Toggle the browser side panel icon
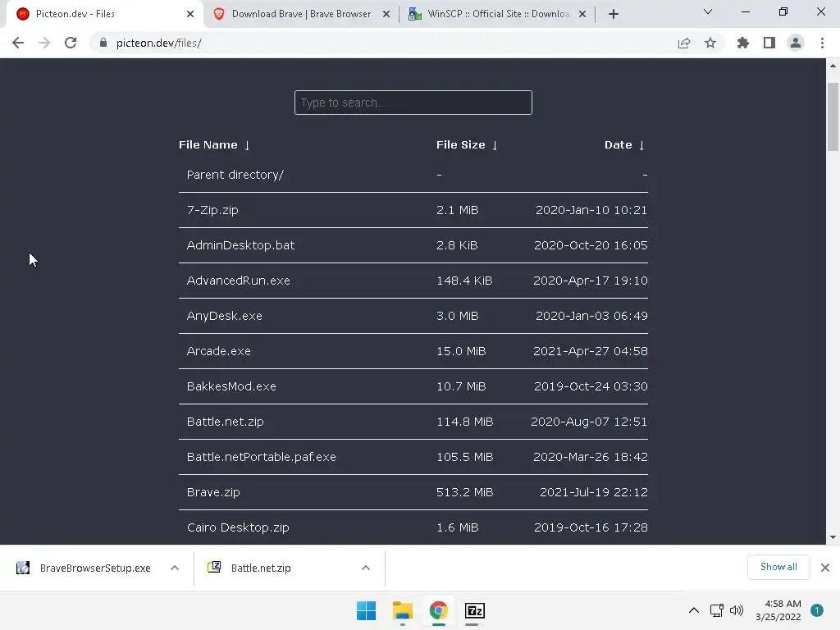Viewport: 840px width, 630px height. 769,43
